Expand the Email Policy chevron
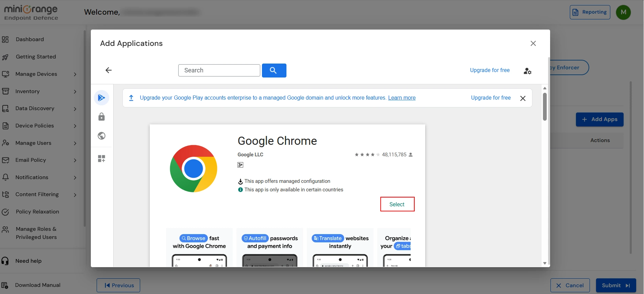 pyautogui.click(x=75, y=160)
